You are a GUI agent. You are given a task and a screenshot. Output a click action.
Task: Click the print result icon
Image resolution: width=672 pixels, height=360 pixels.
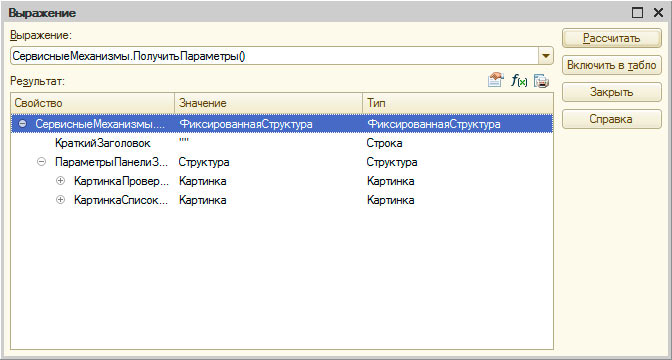click(x=541, y=81)
